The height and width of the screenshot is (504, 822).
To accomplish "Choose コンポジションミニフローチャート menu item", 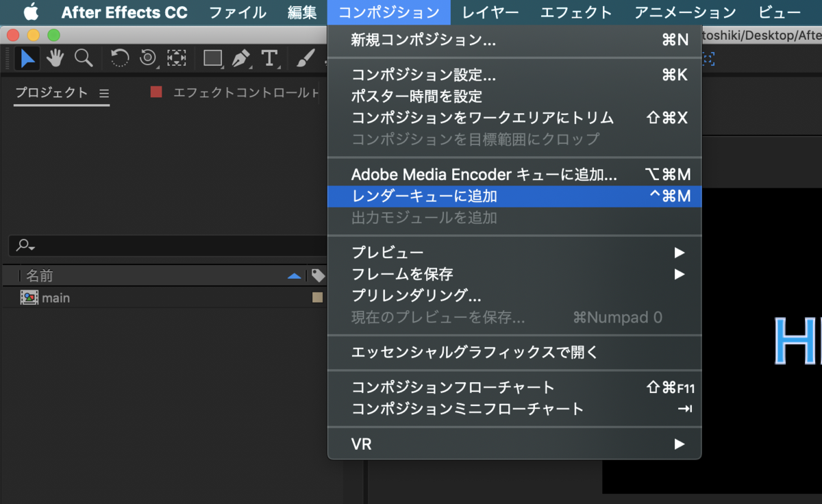I will (x=514, y=409).
